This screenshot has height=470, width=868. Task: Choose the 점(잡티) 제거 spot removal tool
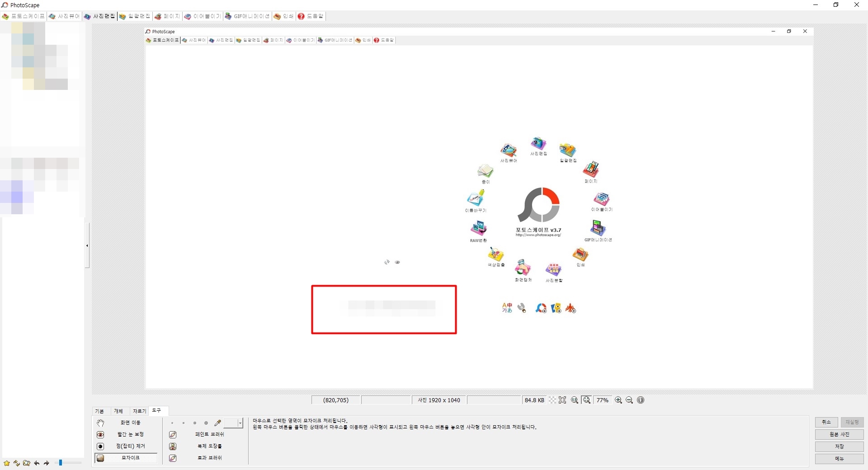(126, 446)
